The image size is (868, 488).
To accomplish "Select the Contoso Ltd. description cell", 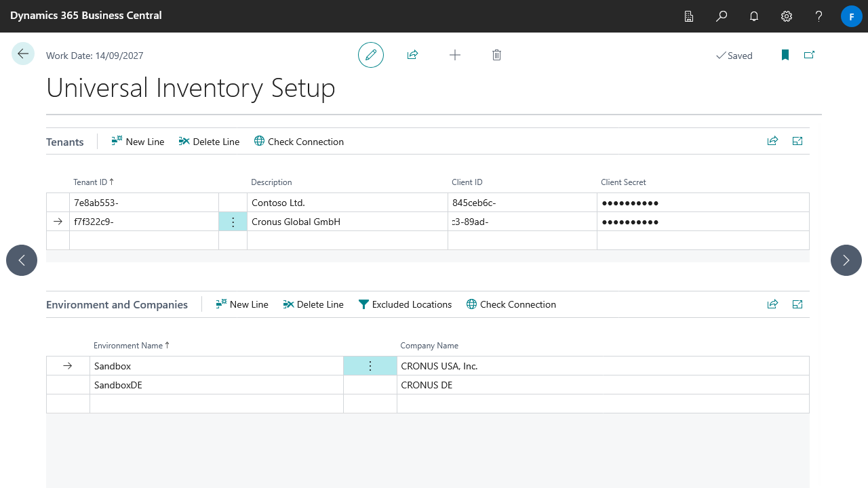I will (347, 203).
